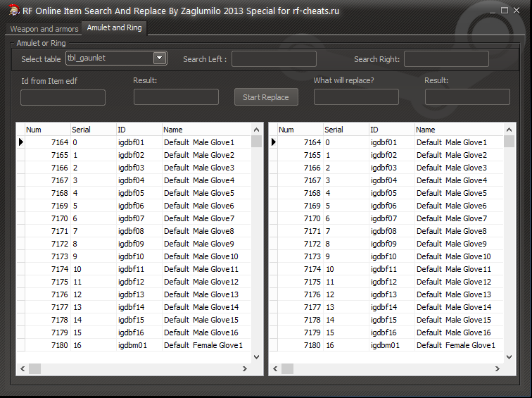Image resolution: width=532 pixels, height=398 pixels.
Task: Switch to Weapon and armors tab
Action: click(x=44, y=29)
